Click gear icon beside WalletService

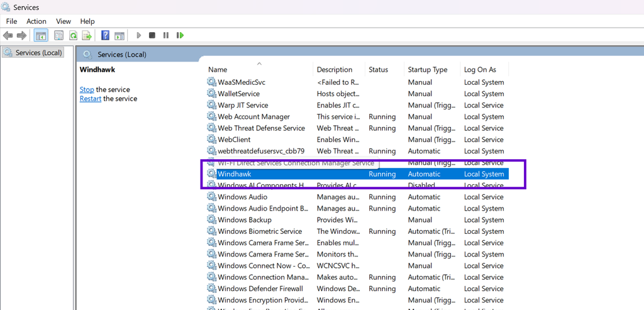tap(211, 93)
